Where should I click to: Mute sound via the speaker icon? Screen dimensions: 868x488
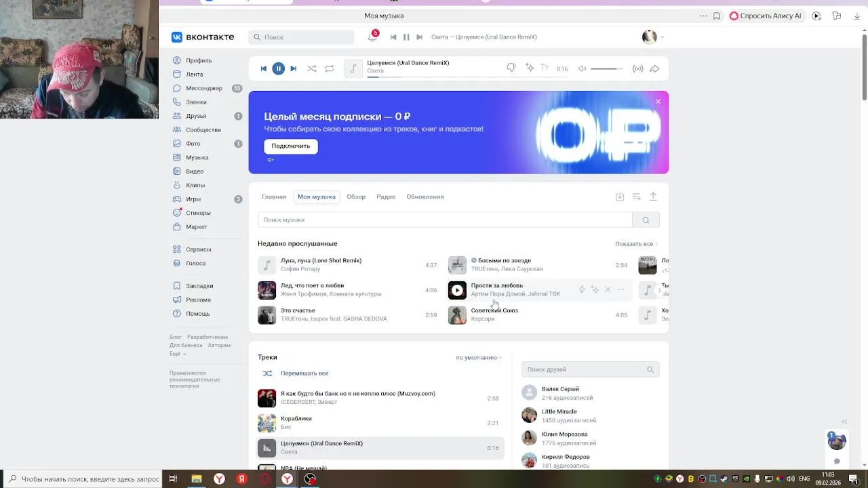[x=582, y=68]
